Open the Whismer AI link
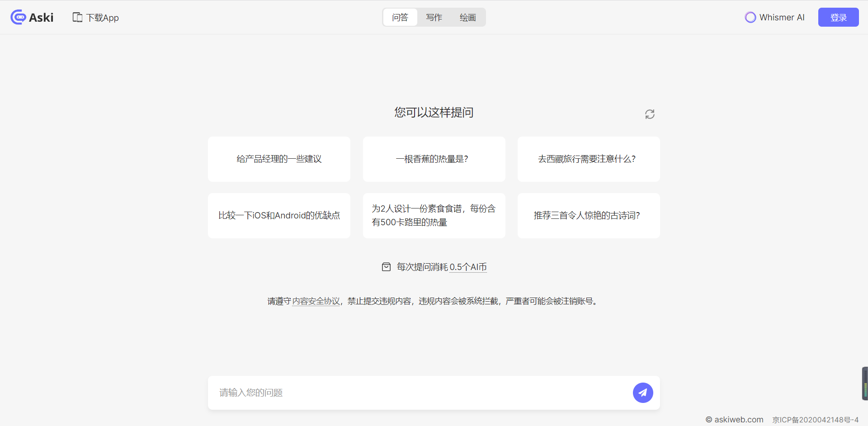Viewport: 868px width, 426px height. click(775, 17)
